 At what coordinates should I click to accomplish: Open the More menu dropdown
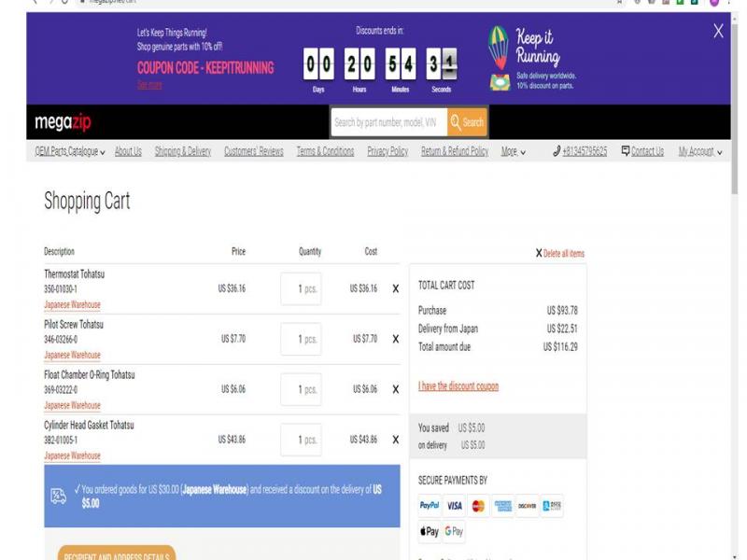click(x=513, y=151)
